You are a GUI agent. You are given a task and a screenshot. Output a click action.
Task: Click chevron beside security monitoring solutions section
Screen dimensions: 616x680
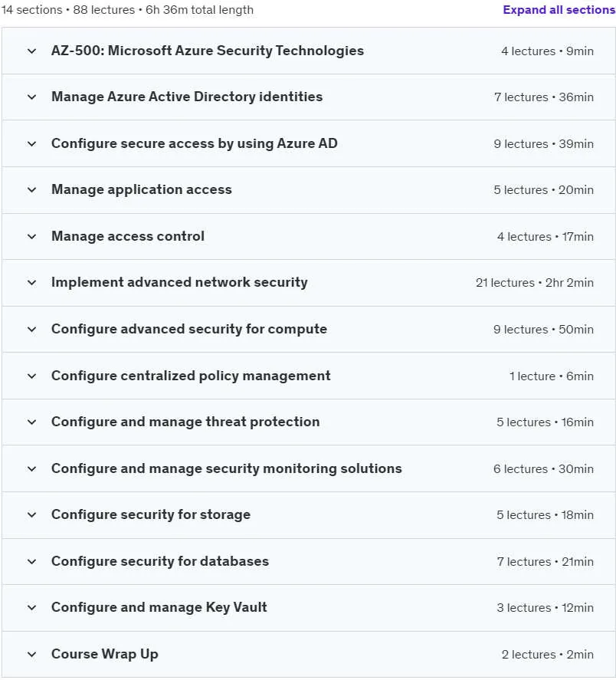[31, 469]
